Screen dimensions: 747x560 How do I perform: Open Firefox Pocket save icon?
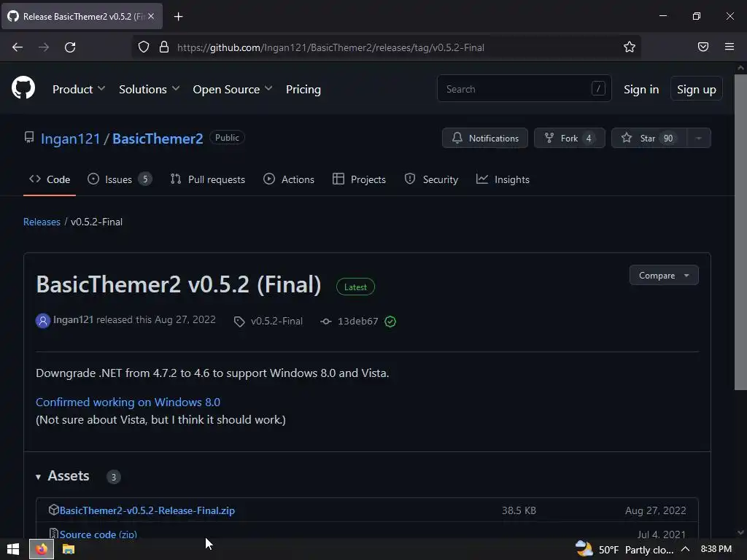pyautogui.click(x=703, y=47)
